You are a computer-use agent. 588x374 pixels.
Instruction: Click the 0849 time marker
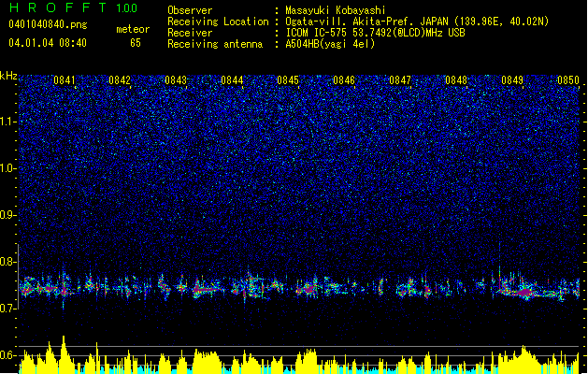click(512, 80)
